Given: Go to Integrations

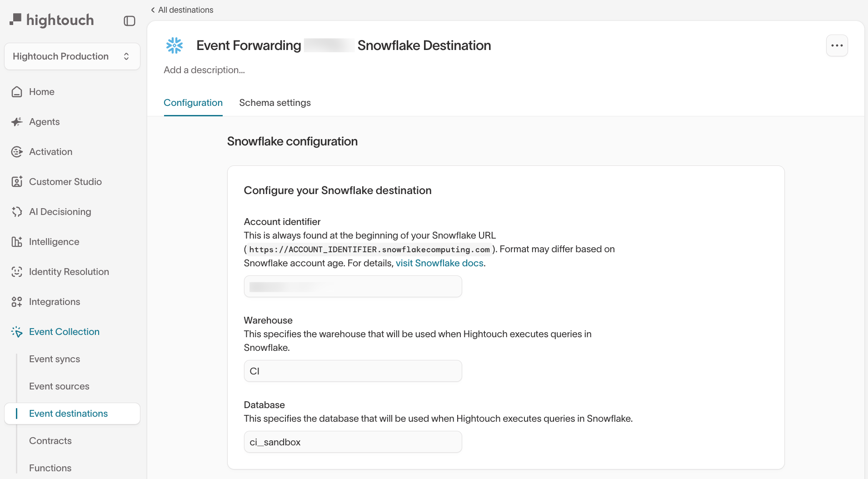Looking at the screenshot, I should point(54,301).
